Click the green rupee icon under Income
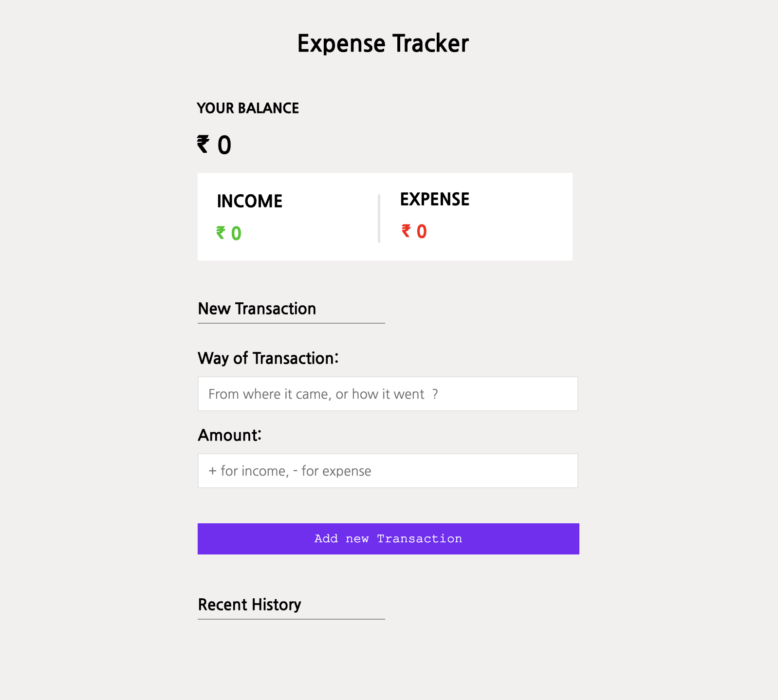778x700 pixels. point(221,233)
